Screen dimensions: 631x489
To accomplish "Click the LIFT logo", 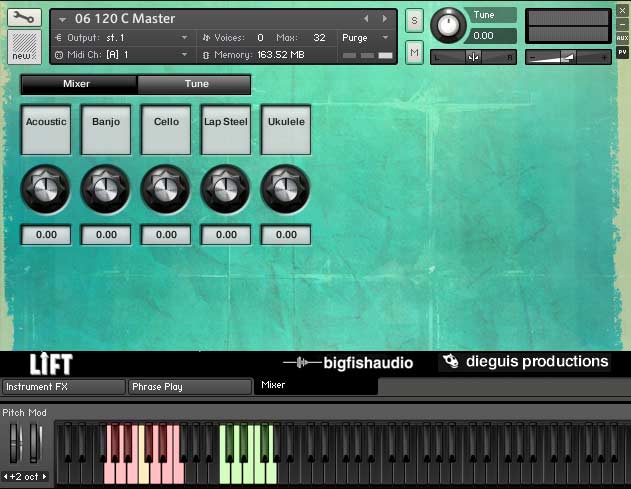I will tap(51, 364).
